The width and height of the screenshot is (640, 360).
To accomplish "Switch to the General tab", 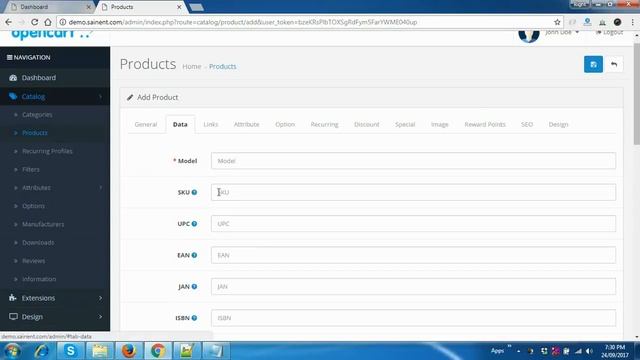I will [x=146, y=124].
